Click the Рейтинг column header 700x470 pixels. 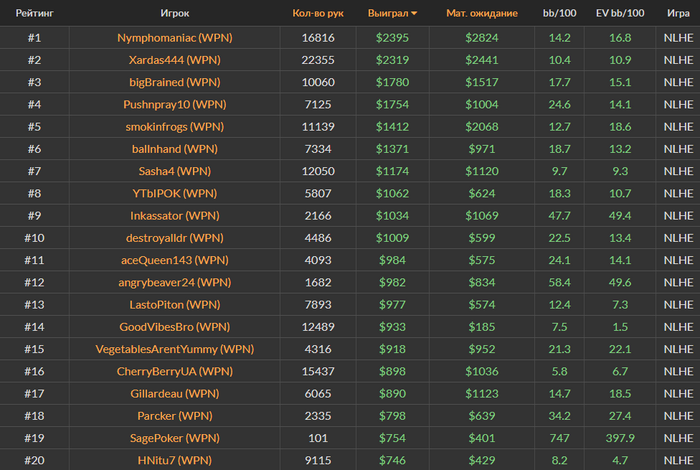coord(34,13)
